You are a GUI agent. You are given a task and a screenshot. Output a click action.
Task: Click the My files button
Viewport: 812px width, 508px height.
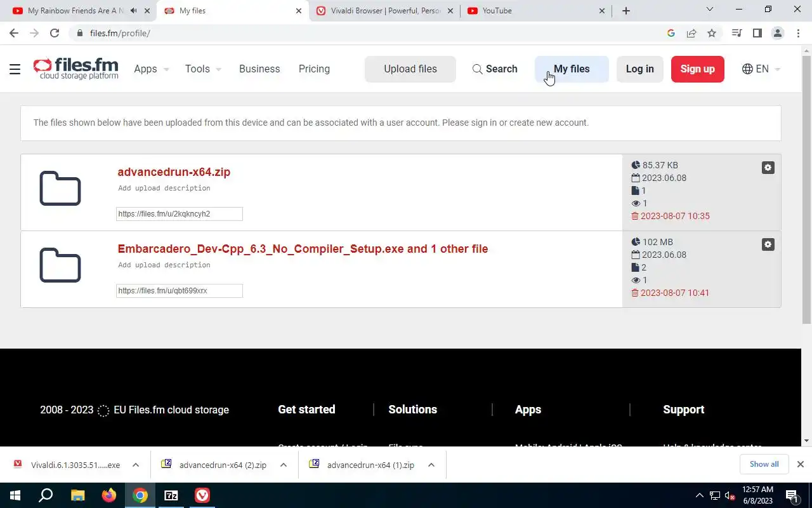pos(572,69)
